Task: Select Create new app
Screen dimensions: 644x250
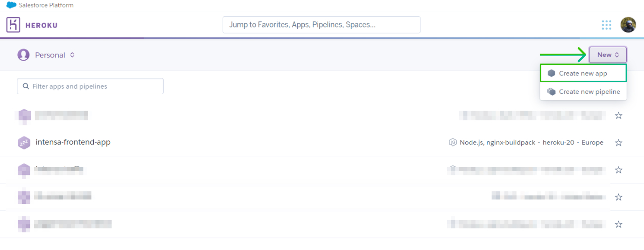Action: tap(583, 73)
